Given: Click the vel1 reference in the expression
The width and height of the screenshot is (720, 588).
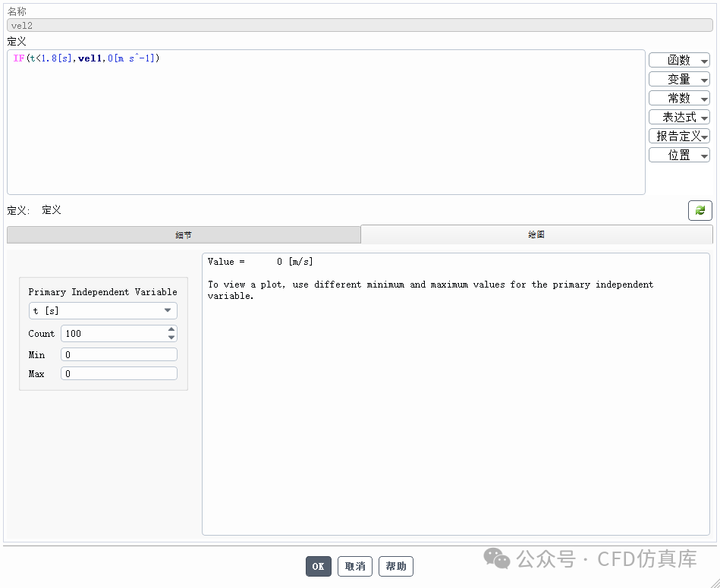Looking at the screenshot, I should tap(90, 58).
